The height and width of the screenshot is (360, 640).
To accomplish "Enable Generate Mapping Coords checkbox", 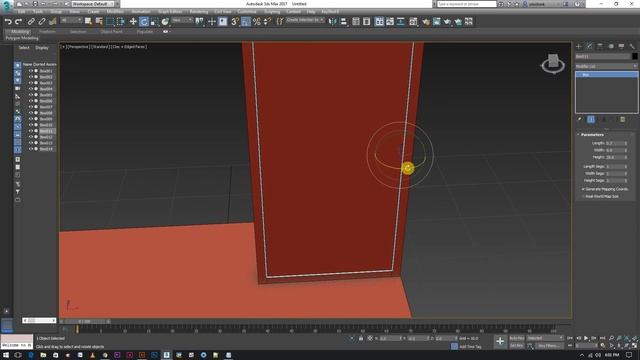I will point(583,189).
